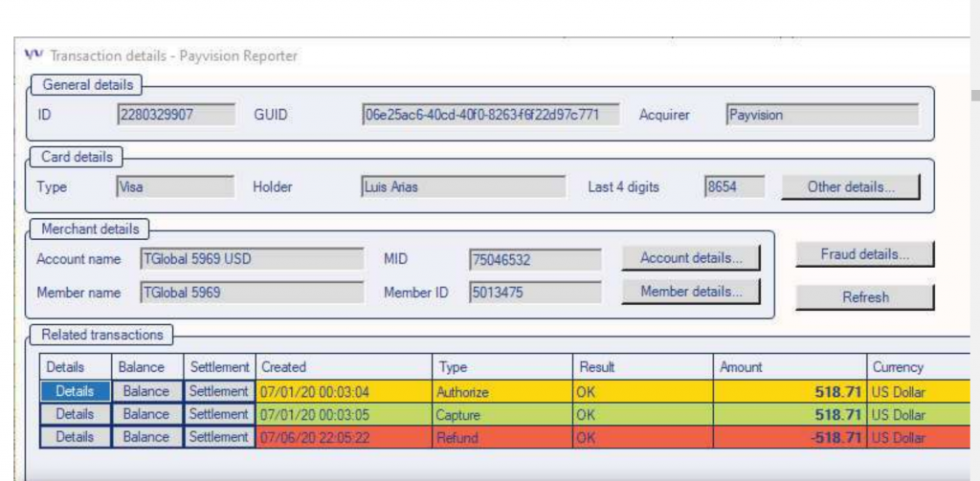Open Member details for the merchant

click(x=690, y=292)
